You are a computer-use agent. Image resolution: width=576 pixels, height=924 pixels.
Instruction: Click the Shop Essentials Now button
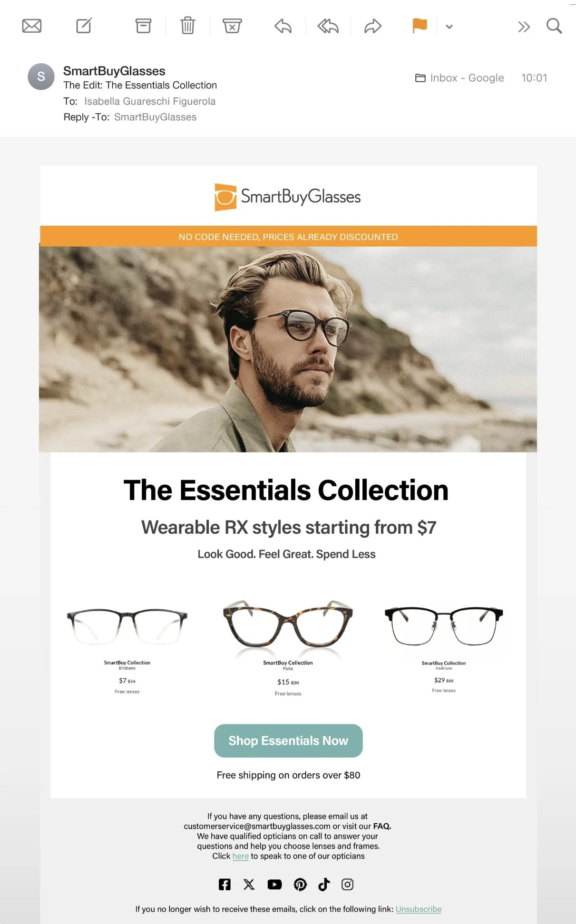[288, 741]
